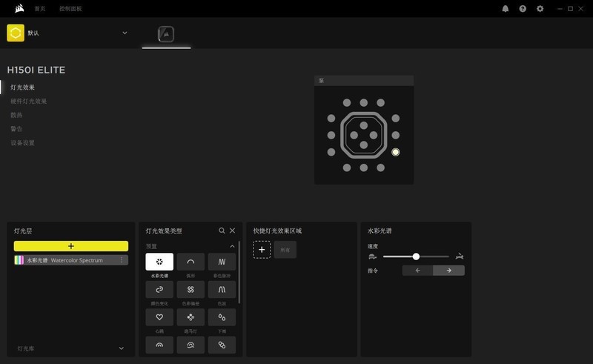Pick the spiral effect tile beside 颜色变化
The height and width of the screenshot is (364, 593).
pos(191,289)
